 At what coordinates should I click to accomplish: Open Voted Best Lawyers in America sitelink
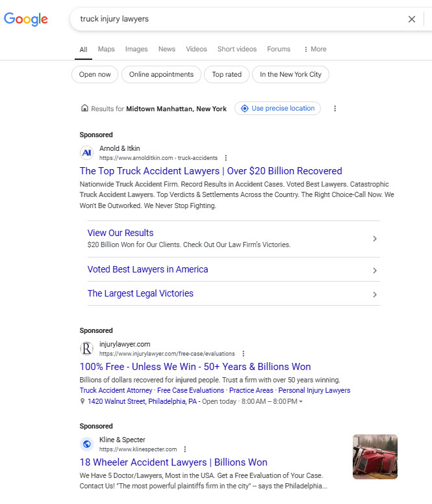click(x=147, y=269)
